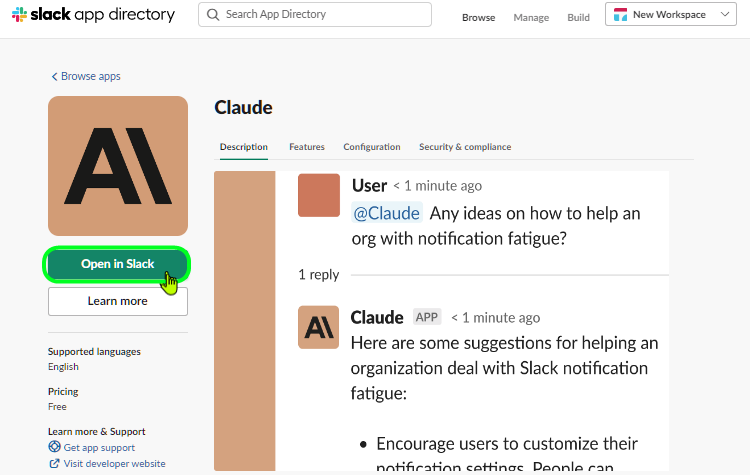Switch to the Description tab

coord(243,147)
